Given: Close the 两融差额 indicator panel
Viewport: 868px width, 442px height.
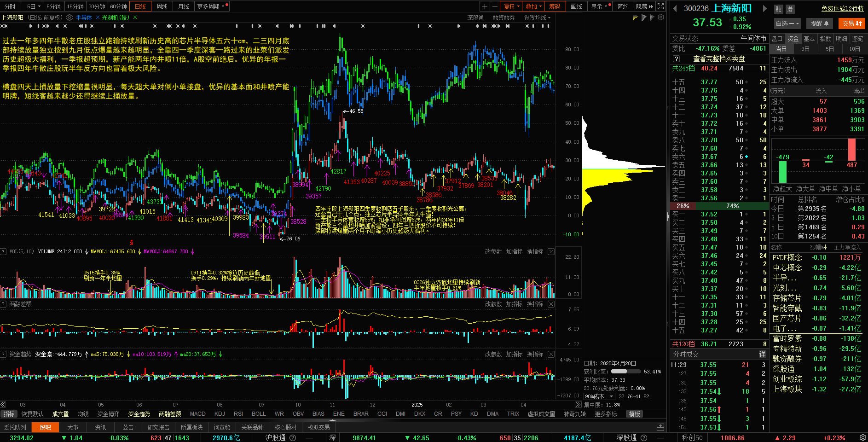Looking at the screenshot, I should click(x=551, y=304).
